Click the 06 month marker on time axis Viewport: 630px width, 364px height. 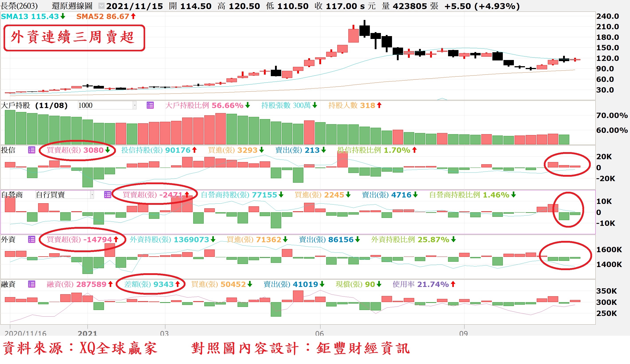click(x=319, y=333)
